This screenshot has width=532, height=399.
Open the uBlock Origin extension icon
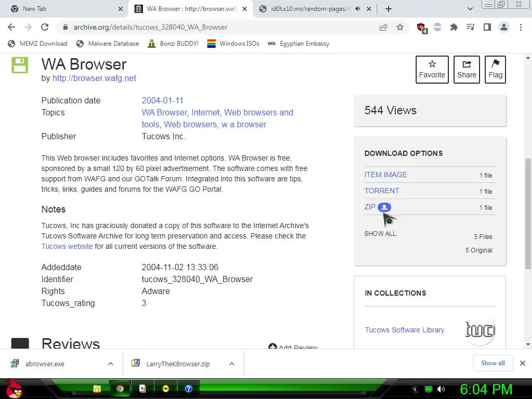coord(422,28)
